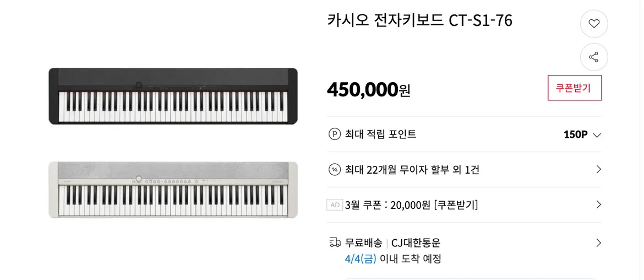Open March coupon row arrow
The image size is (644, 280).
click(x=598, y=204)
